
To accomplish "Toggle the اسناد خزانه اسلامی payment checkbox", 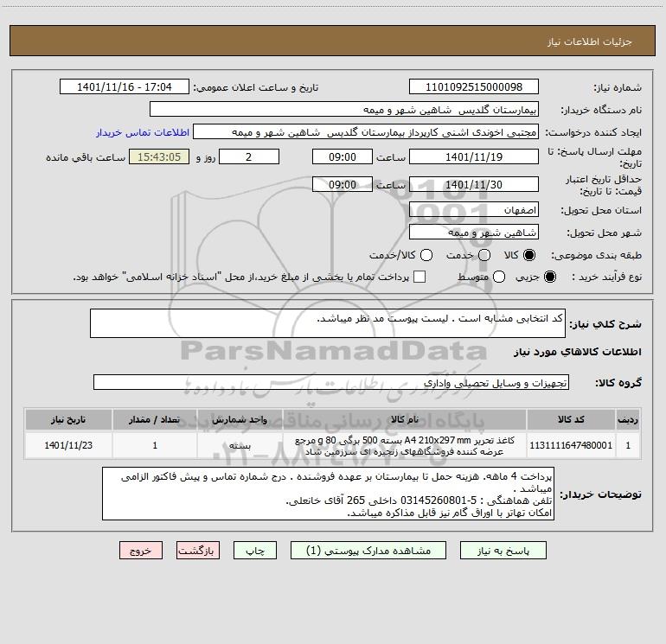I will [419, 277].
